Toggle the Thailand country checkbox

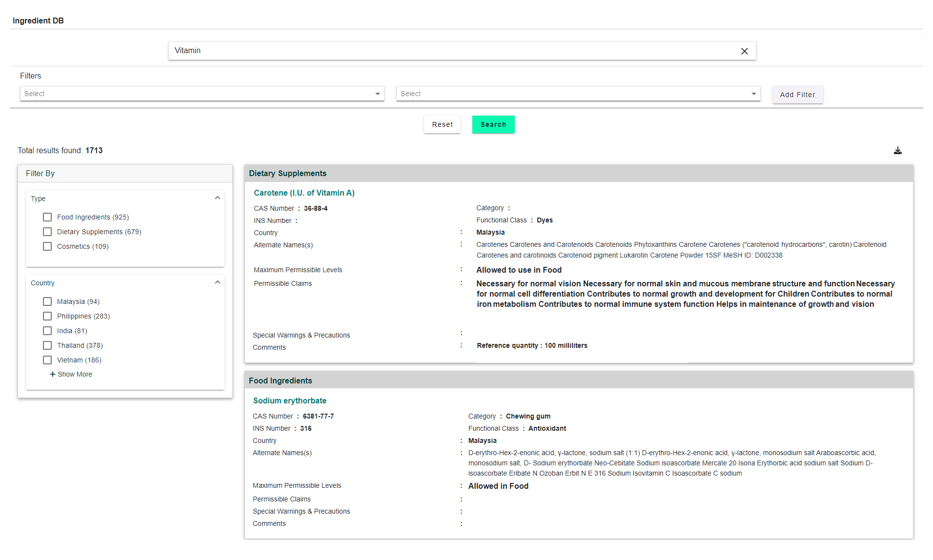coord(47,345)
